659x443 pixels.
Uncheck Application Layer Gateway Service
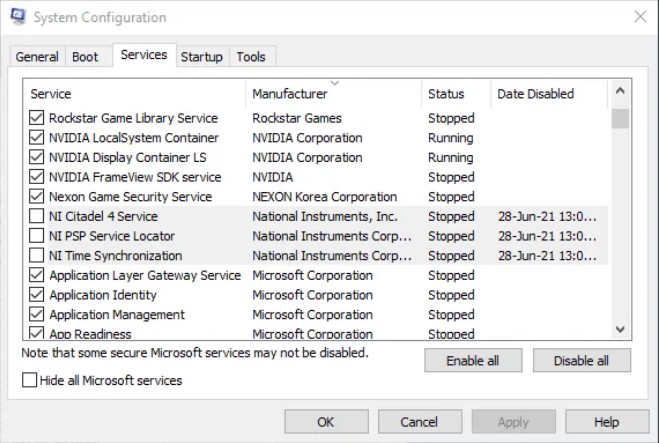pos(37,275)
